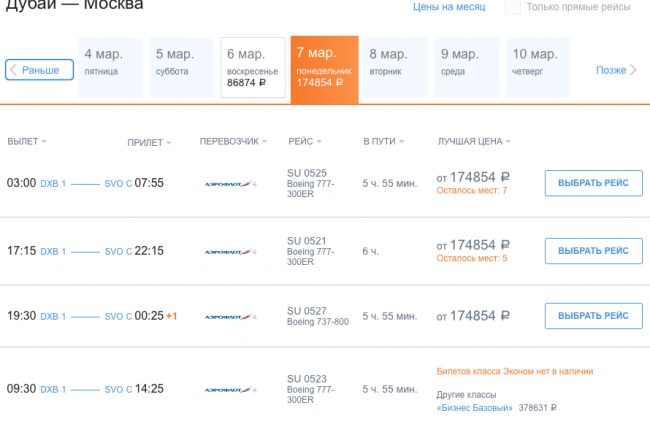Sort flights by ПРИЛЕТ column

(x=149, y=142)
